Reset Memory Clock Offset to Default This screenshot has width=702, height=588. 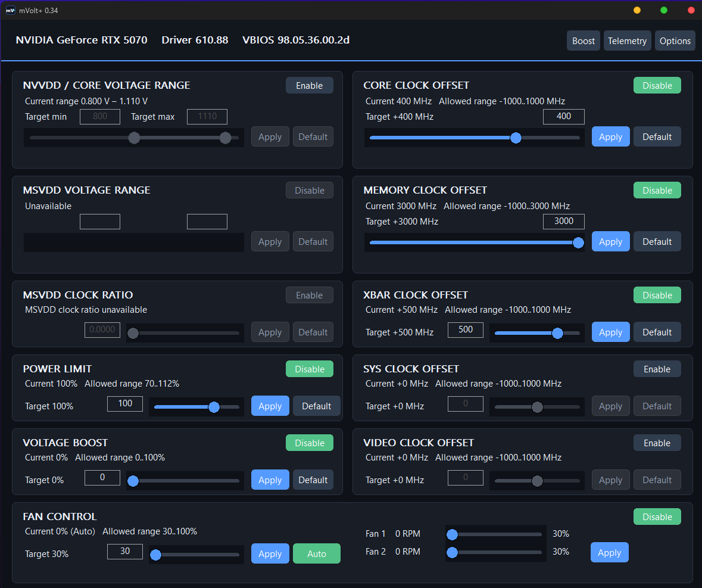click(657, 241)
